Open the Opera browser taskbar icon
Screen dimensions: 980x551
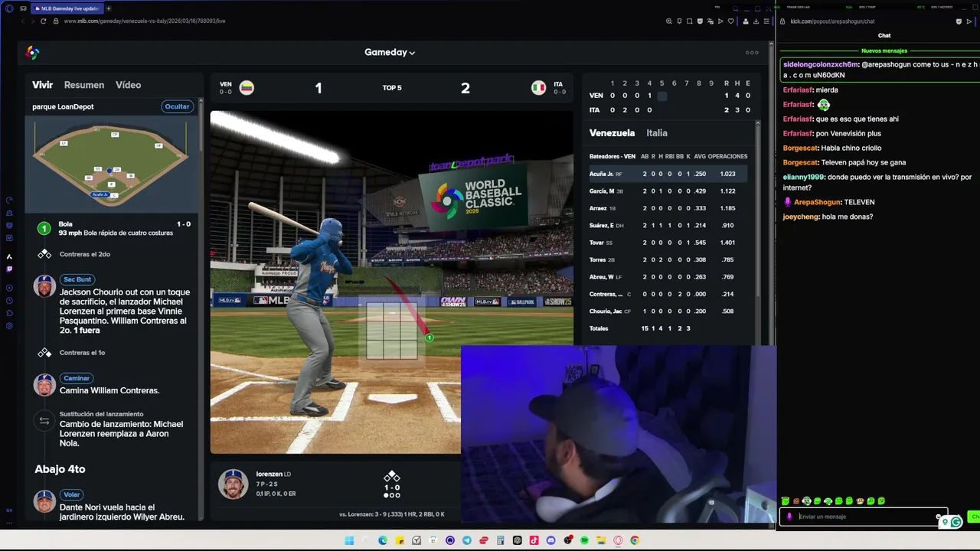pyautogui.click(x=618, y=540)
